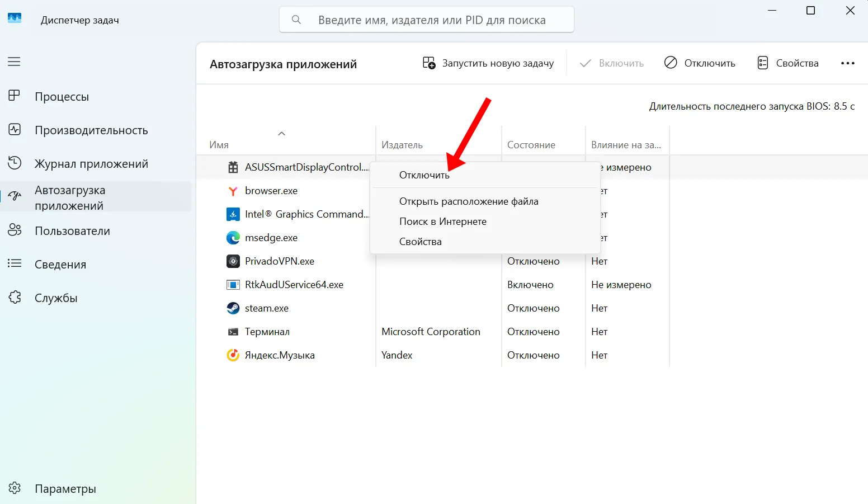The width and height of the screenshot is (868, 504).
Task: Click the RtkAudUService64.exe icon
Action: 233,285
